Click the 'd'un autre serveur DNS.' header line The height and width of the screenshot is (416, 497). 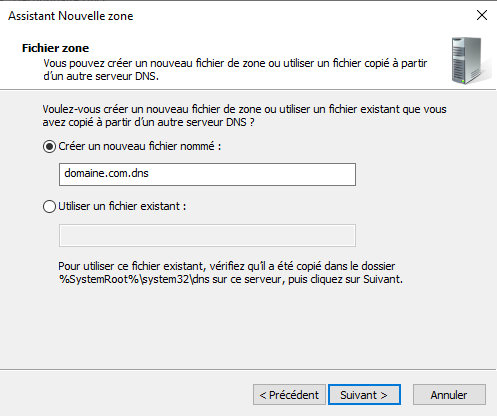pos(101,76)
